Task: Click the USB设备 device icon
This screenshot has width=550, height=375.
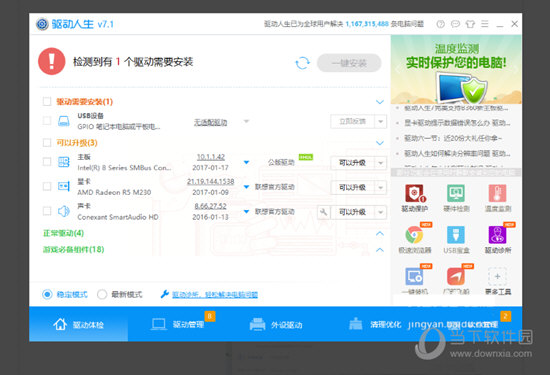Action: (64, 121)
